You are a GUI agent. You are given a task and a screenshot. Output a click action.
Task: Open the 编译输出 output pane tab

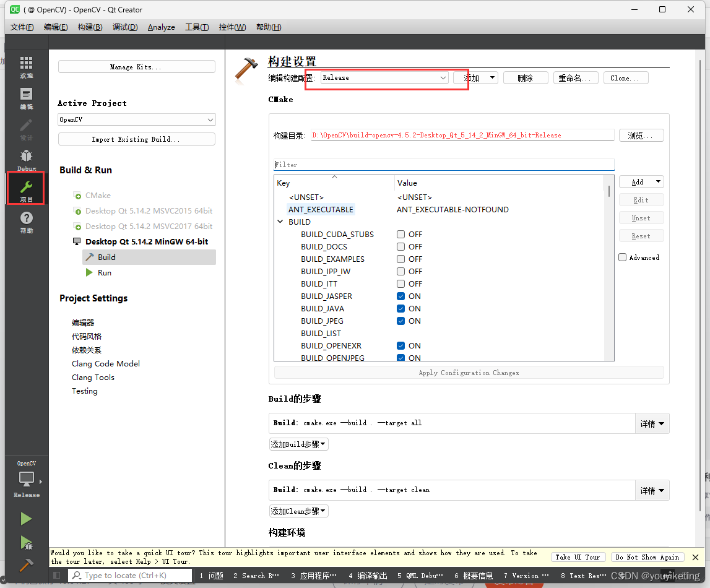(368, 576)
